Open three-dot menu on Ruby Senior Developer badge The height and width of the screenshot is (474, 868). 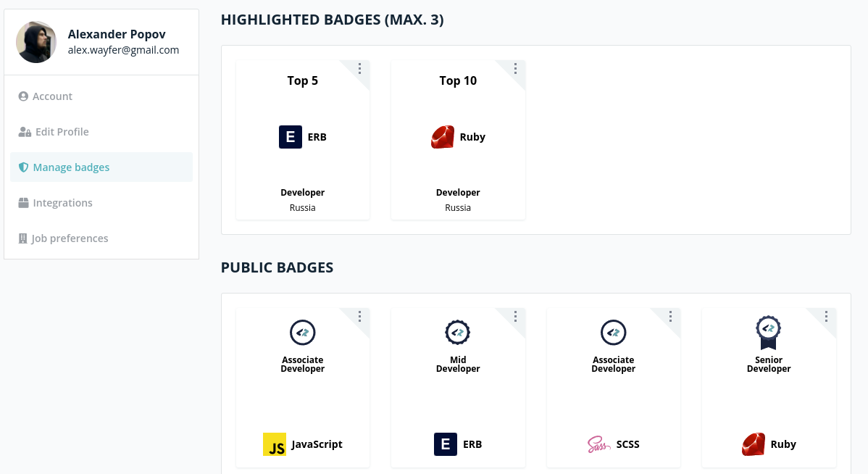(826, 316)
